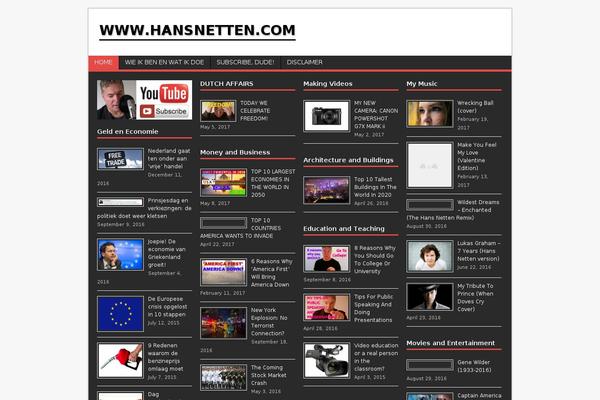Open Video education or a real person article

pos(376,357)
